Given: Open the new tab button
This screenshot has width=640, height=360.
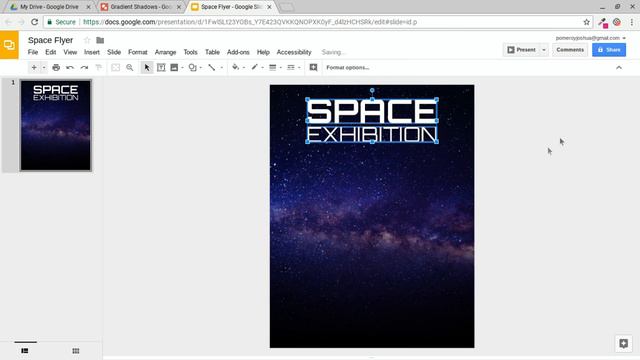Looking at the screenshot, I should pos(287,7).
